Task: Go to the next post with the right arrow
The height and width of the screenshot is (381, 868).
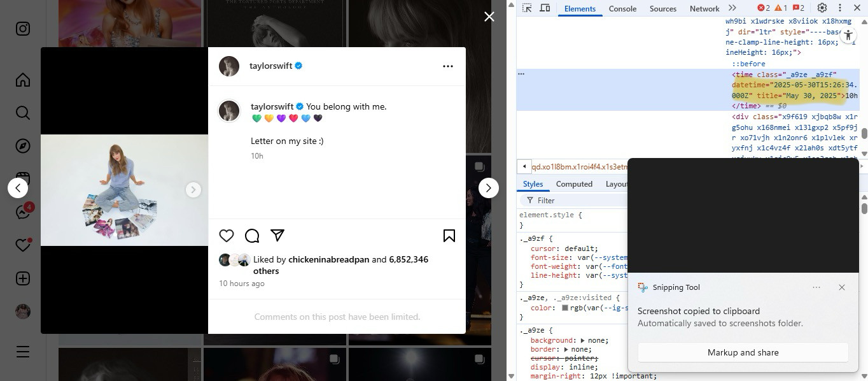Action: [489, 188]
